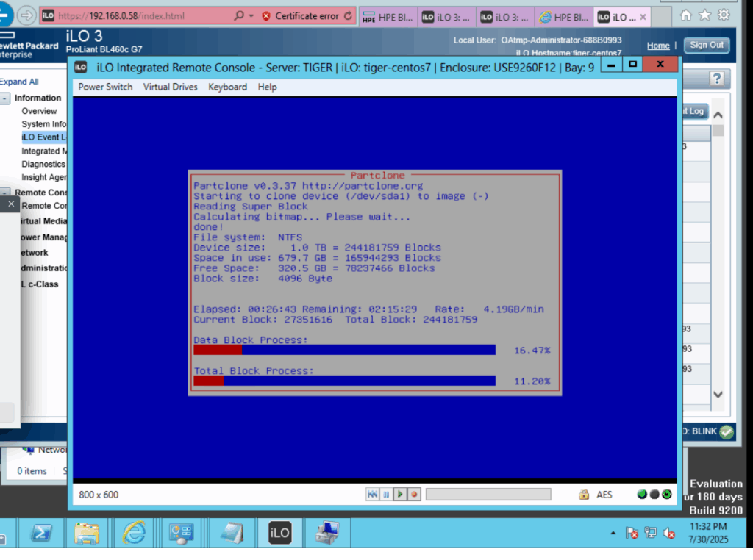Launch Internet Explorer from the taskbar

[134, 533]
